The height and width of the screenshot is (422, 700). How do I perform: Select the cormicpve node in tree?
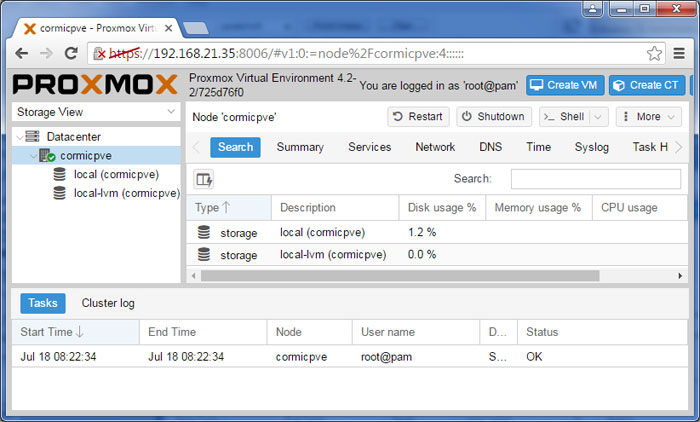[x=86, y=155]
